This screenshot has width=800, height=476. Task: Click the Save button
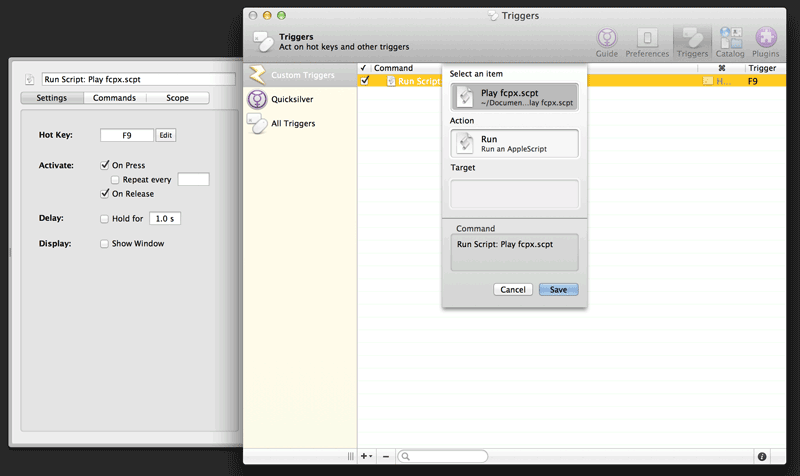click(x=558, y=289)
